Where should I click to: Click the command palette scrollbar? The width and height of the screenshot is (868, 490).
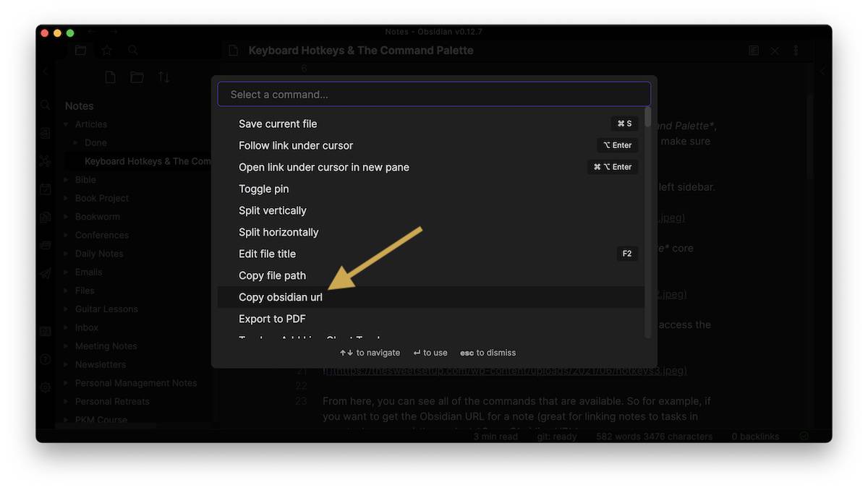tap(648, 117)
